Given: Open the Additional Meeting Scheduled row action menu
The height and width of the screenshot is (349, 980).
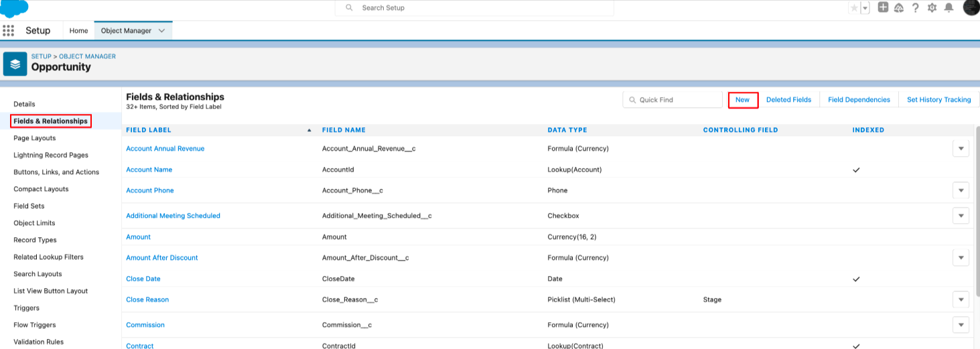Looking at the screenshot, I should click(x=961, y=216).
